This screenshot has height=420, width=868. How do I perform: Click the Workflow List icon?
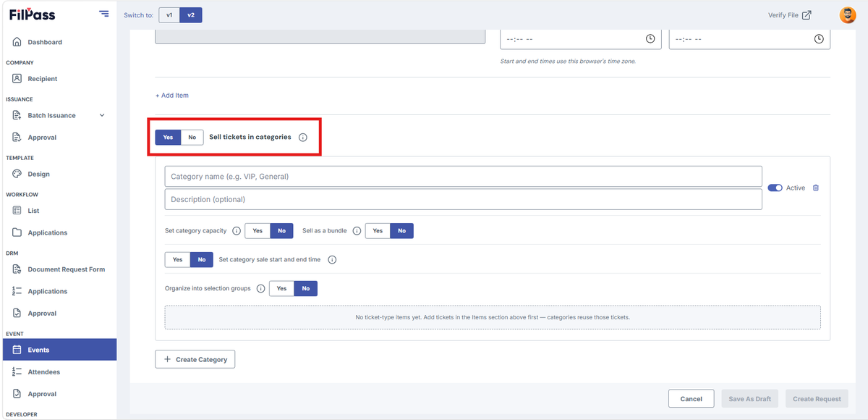coord(17,211)
